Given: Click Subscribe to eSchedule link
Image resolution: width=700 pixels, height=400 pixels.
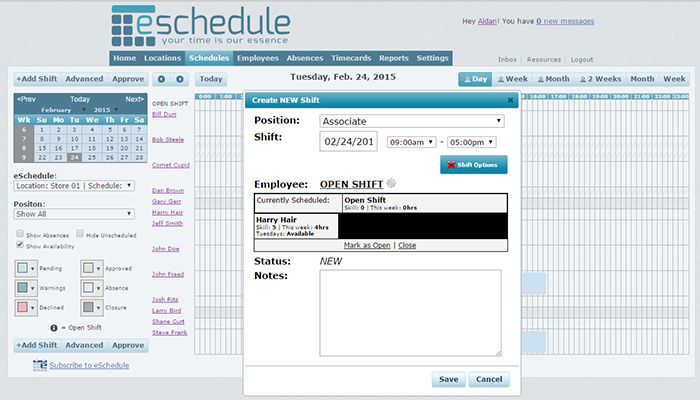Looking at the screenshot, I should pyautogui.click(x=89, y=365).
